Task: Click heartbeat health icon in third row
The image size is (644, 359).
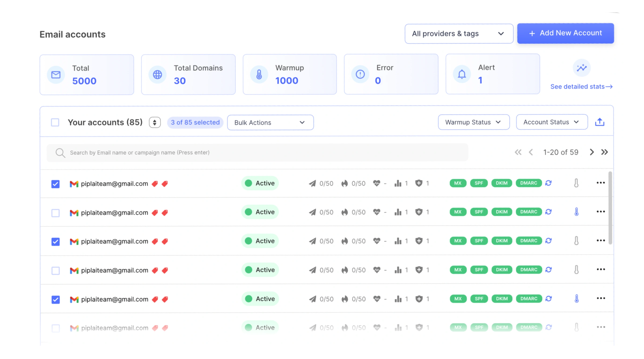Action: (x=377, y=241)
